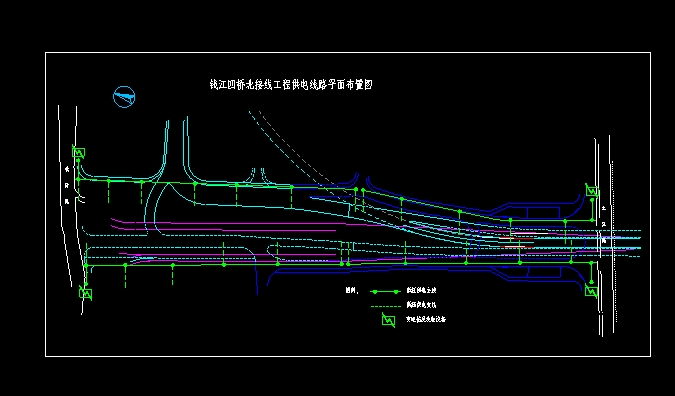The height and width of the screenshot is (396, 675).
Task: Select the lower-left green transformer symbol
Action: pyautogui.click(x=86, y=293)
